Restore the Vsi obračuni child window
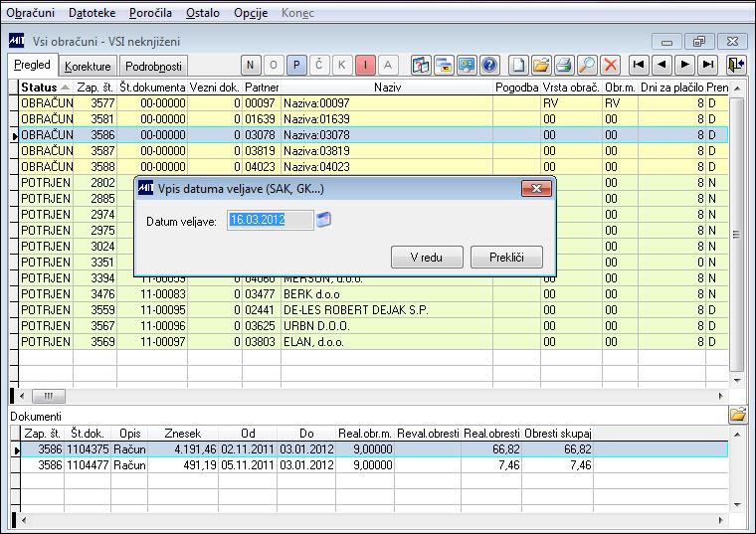 pyautogui.click(x=699, y=42)
